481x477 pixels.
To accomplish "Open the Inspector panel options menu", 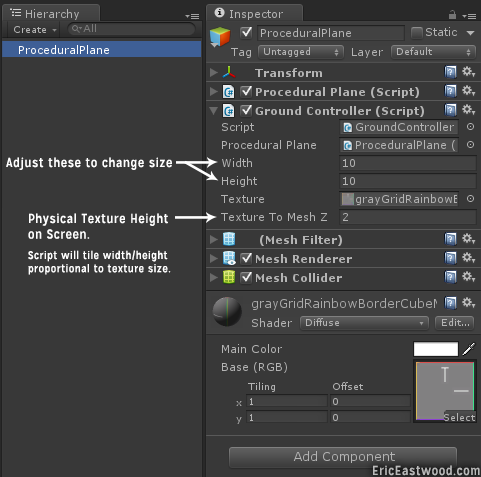I will click(x=469, y=16).
